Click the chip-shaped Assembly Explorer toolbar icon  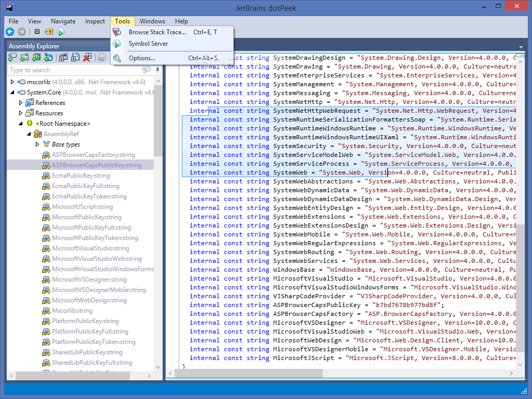[x=37, y=32]
